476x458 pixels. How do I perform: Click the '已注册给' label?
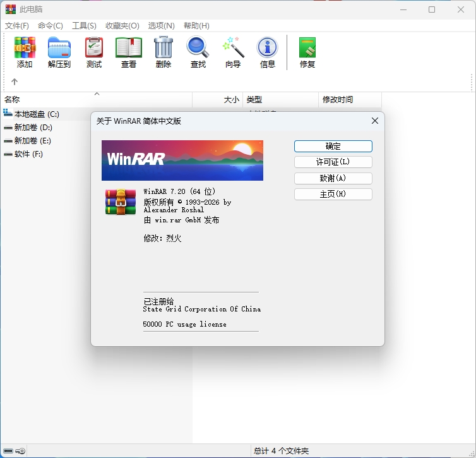(158, 301)
